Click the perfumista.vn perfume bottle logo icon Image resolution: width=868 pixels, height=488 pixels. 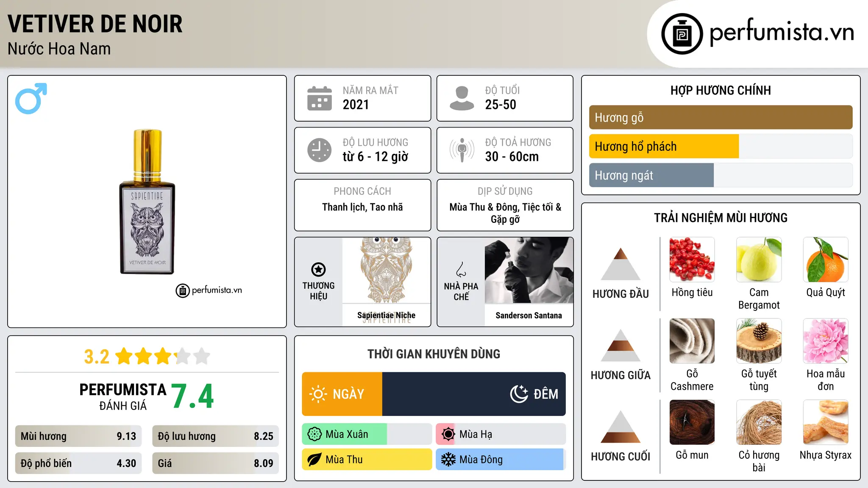tap(682, 34)
